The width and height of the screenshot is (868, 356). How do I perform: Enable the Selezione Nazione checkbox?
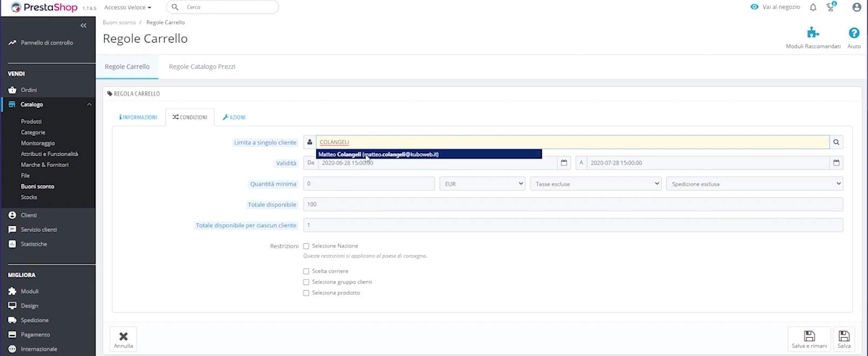click(x=306, y=246)
